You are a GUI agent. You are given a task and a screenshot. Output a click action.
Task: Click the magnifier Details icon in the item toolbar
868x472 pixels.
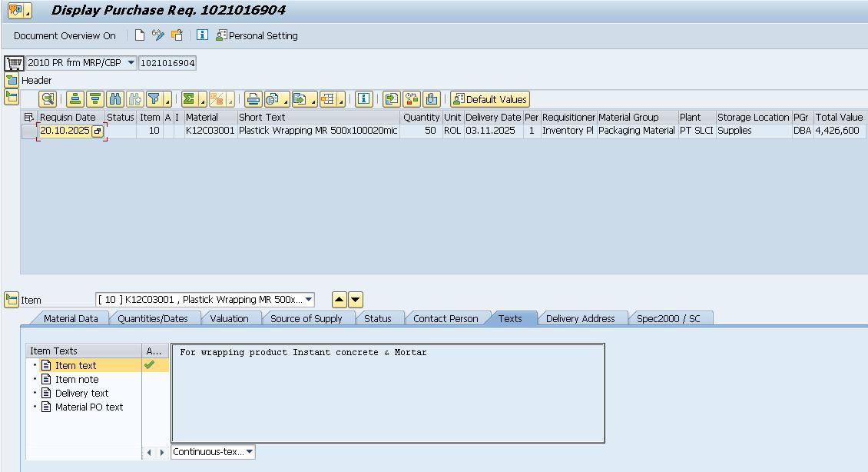click(x=48, y=99)
